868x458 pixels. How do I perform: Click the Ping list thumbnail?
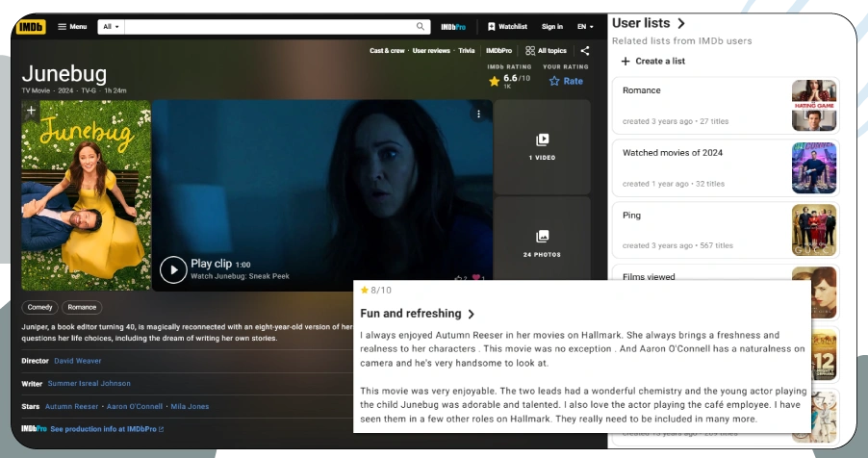(814, 230)
